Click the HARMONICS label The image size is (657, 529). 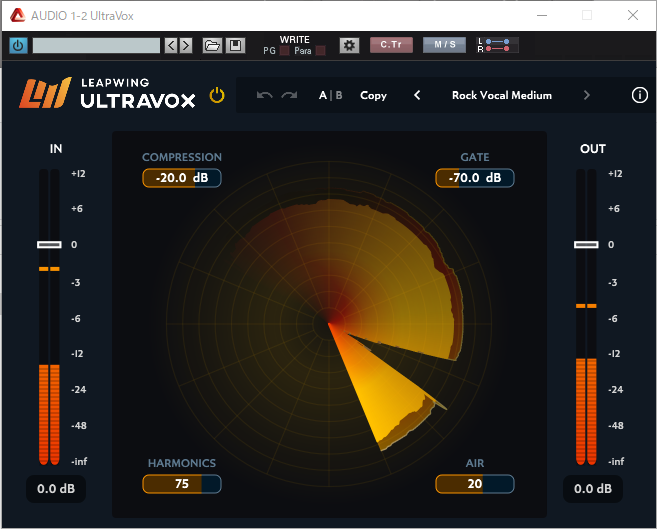click(182, 463)
